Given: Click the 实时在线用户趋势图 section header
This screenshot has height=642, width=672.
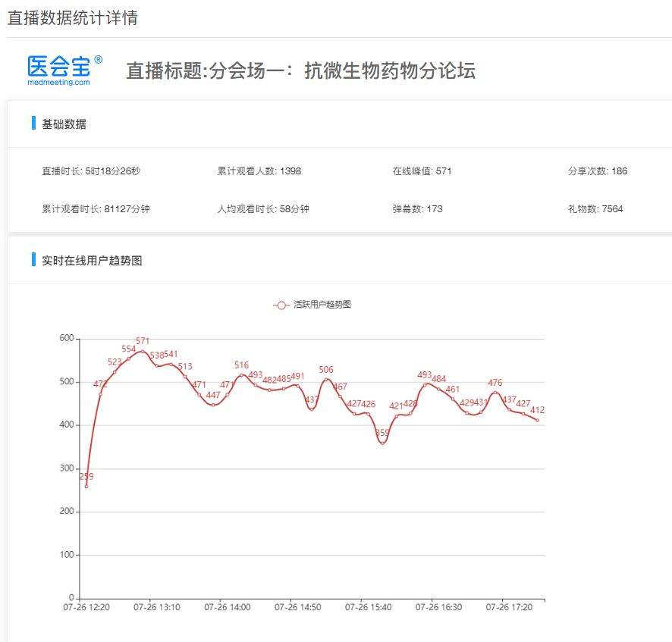Looking at the screenshot, I should pos(92,261).
